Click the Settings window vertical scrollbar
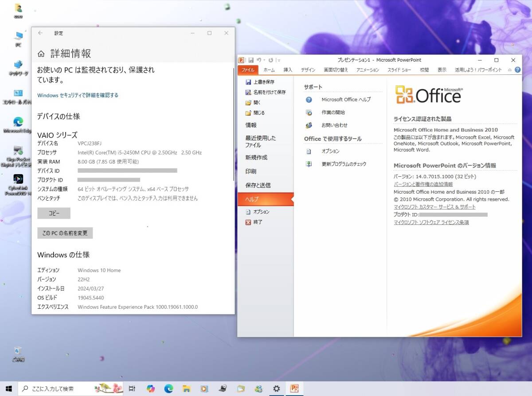This screenshot has height=396, width=532. point(233,124)
